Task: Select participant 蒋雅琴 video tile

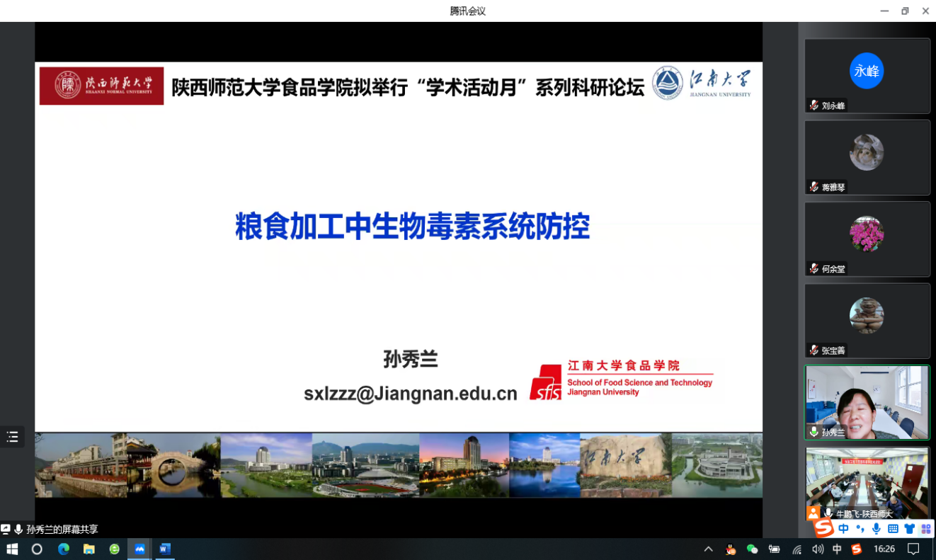Action: [867, 157]
